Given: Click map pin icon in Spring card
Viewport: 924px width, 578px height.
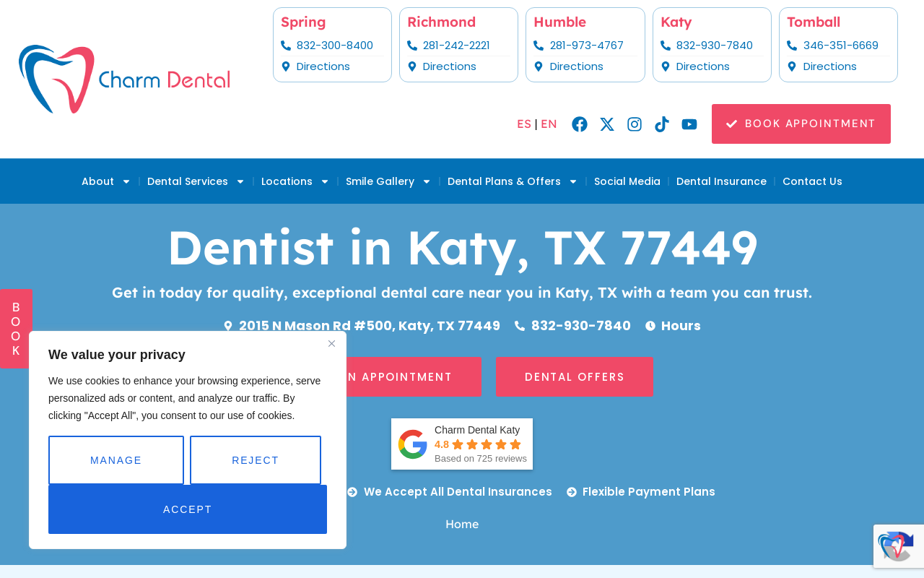Looking at the screenshot, I should pos(286,66).
